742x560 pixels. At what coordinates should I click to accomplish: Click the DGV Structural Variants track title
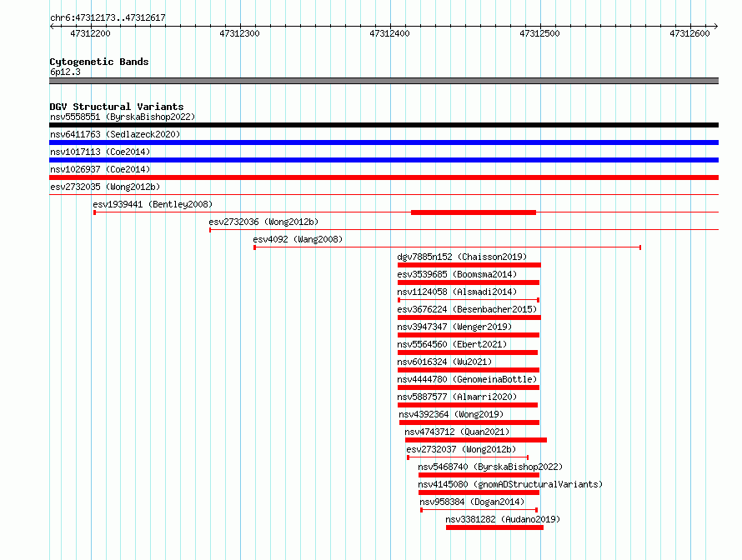point(117,107)
